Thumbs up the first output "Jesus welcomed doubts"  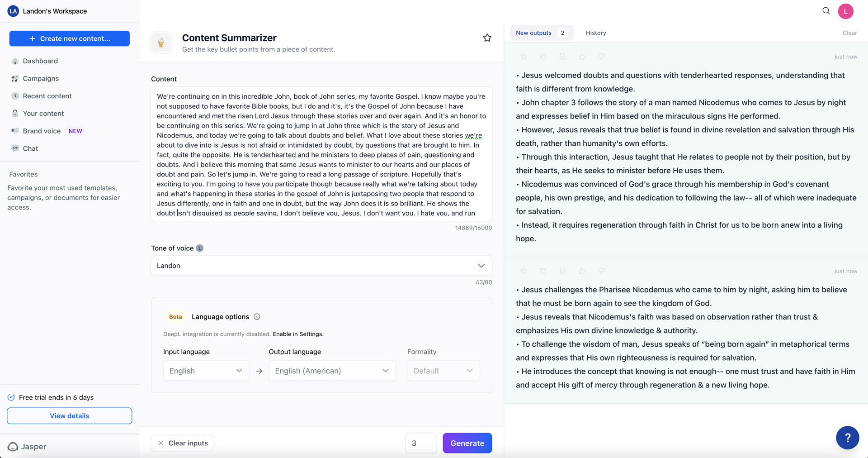pyautogui.click(x=582, y=57)
